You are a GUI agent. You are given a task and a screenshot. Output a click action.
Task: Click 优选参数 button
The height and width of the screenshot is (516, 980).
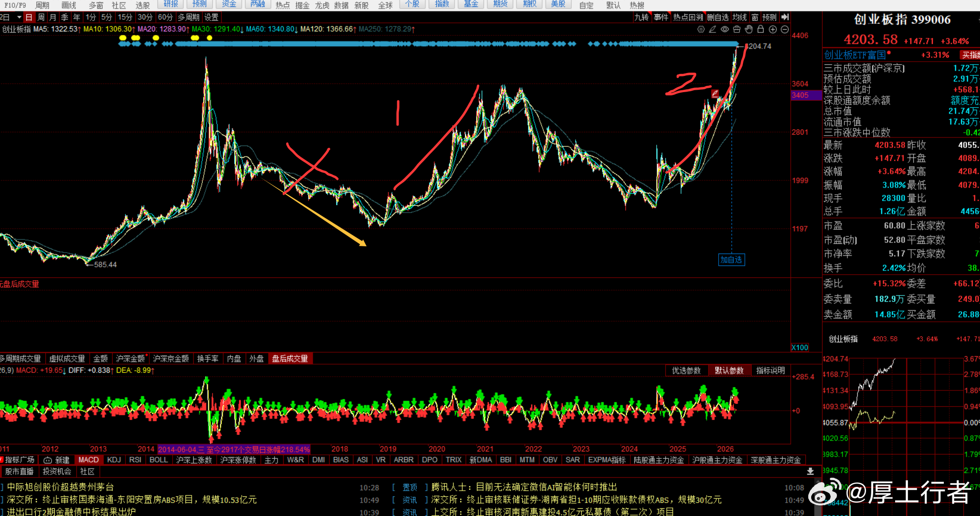(x=687, y=370)
